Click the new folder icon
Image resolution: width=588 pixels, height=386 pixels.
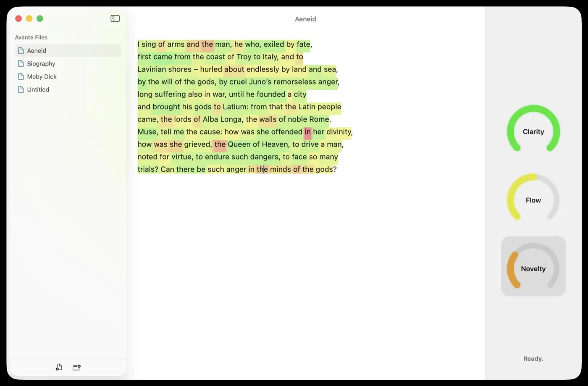coord(76,367)
